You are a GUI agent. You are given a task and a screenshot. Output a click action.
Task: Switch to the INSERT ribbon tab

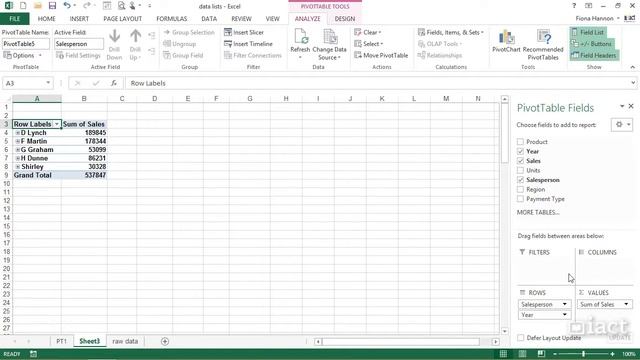pyautogui.click(x=79, y=19)
